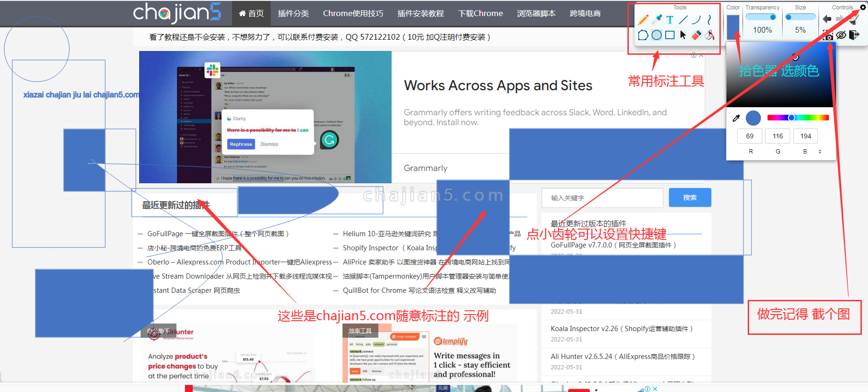
Task: Open the 下载Chrome menu item
Action: pyautogui.click(x=480, y=13)
